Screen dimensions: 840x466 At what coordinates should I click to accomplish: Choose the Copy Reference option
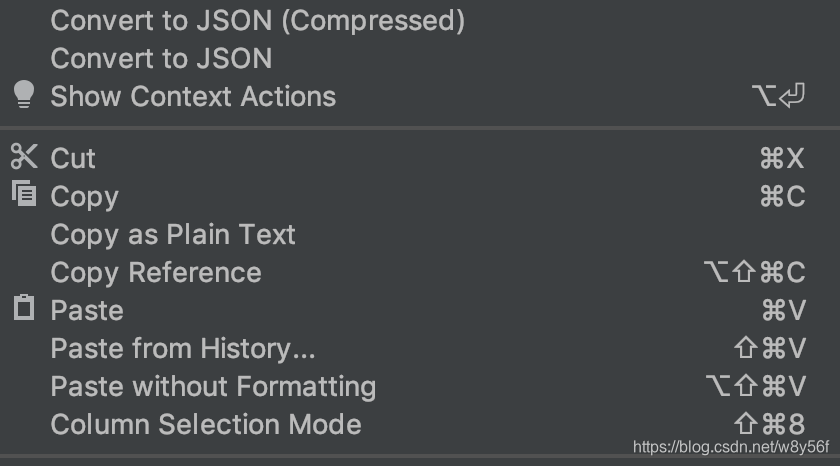156,272
